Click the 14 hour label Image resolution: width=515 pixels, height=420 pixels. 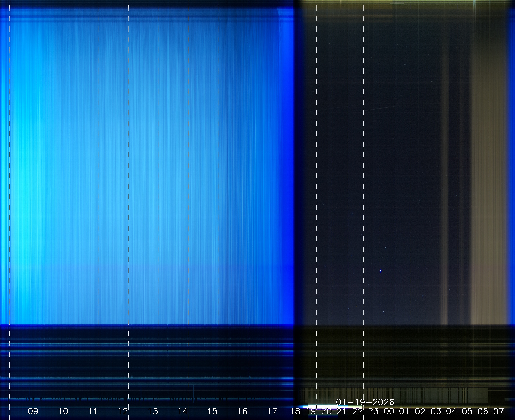[183, 411]
